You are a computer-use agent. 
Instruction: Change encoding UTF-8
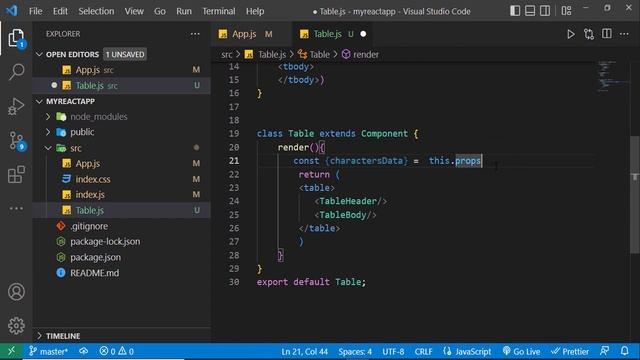(x=393, y=351)
